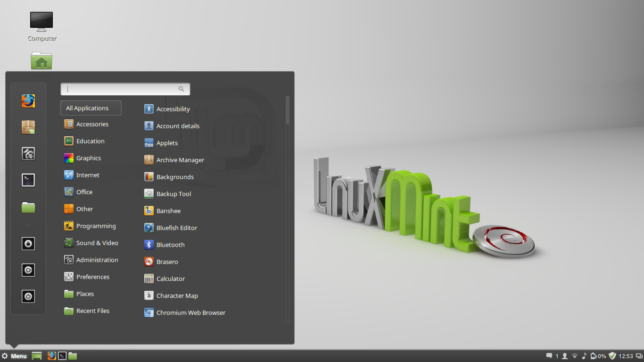Viewport: 644px width, 362px height.
Task: Open the Bluetooth application
Action: point(170,245)
